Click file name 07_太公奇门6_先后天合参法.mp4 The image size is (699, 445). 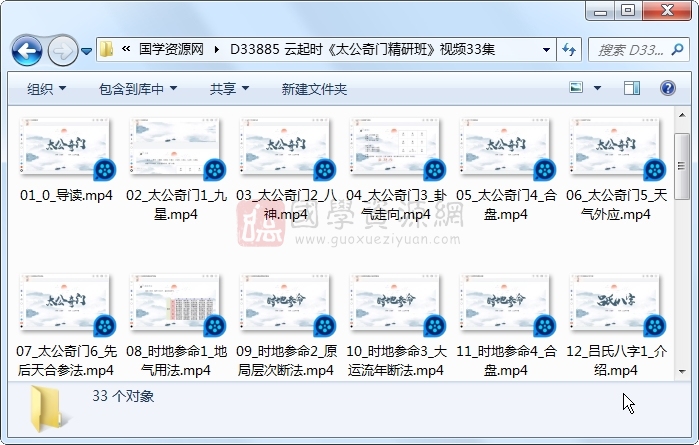(x=66, y=361)
